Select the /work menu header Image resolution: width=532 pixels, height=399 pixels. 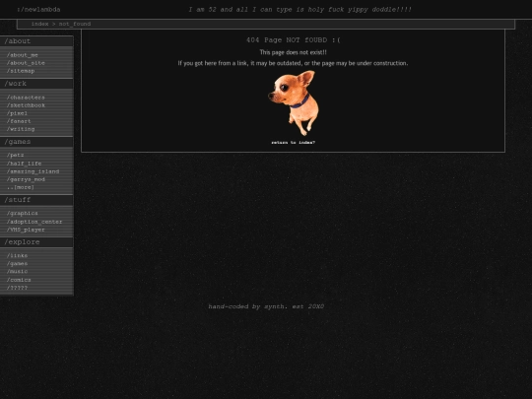pos(36,84)
